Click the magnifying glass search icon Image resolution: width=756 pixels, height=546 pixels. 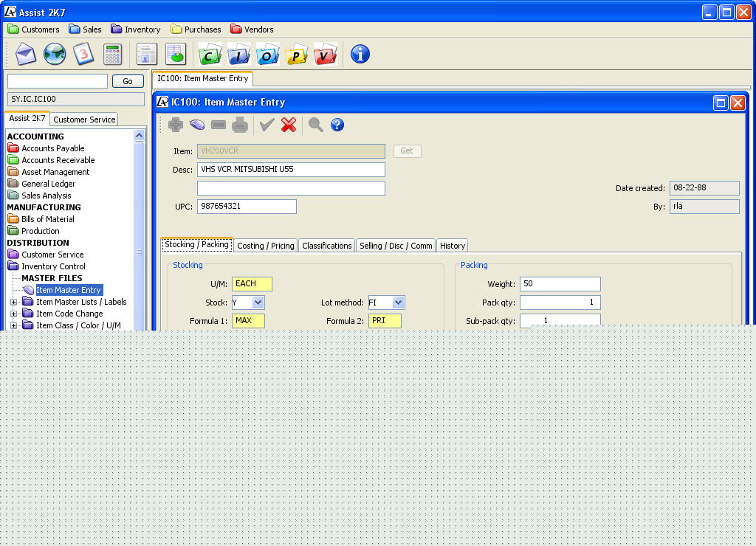[316, 125]
